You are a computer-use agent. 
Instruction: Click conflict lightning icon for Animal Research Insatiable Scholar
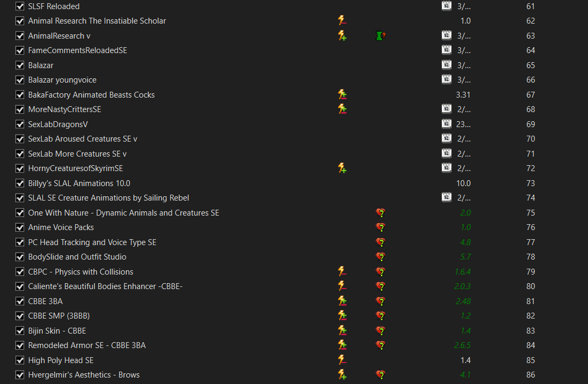(x=342, y=20)
